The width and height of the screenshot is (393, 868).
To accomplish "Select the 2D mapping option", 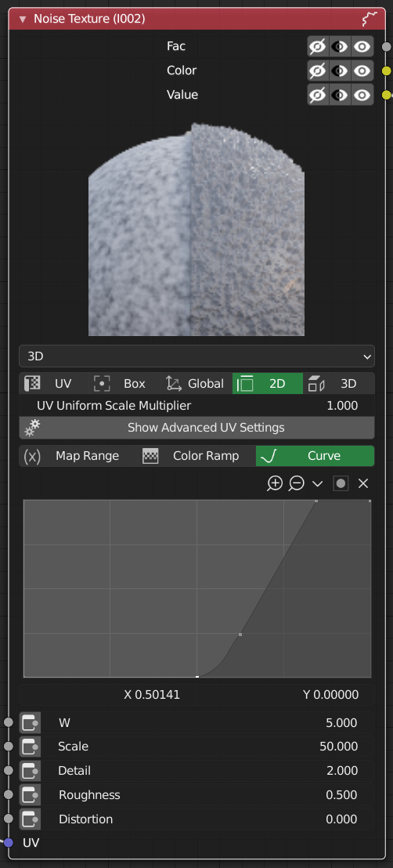I will (x=268, y=384).
